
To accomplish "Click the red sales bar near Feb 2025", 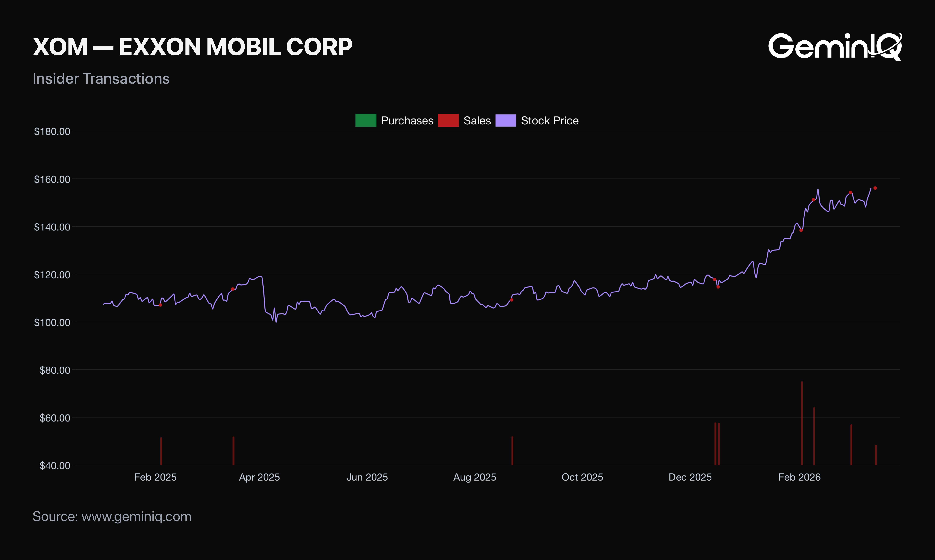I will click(x=161, y=451).
